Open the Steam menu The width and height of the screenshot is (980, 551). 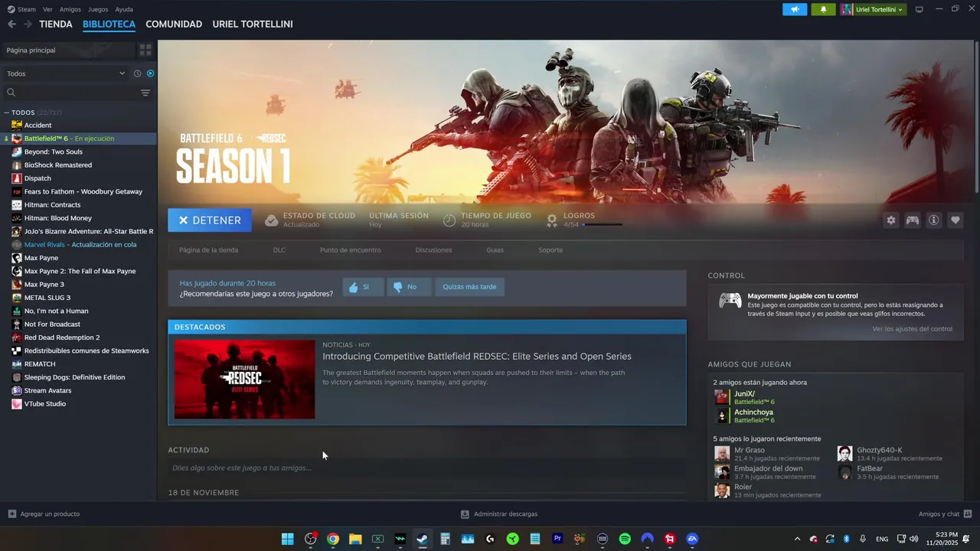coord(22,9)
